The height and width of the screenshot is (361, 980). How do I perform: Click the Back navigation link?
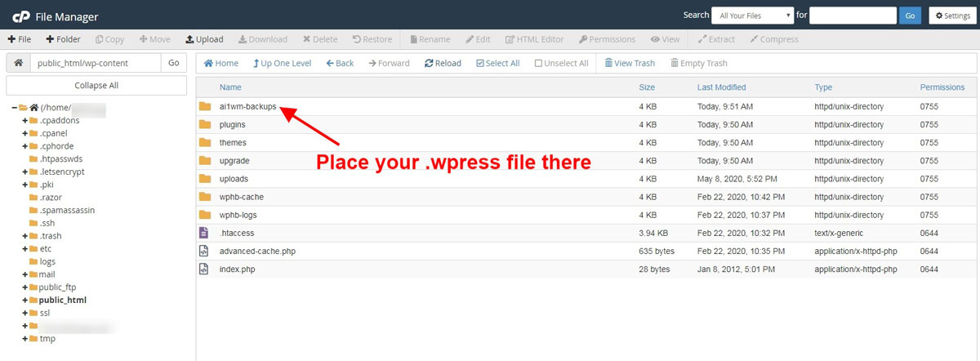pos(340,63)
